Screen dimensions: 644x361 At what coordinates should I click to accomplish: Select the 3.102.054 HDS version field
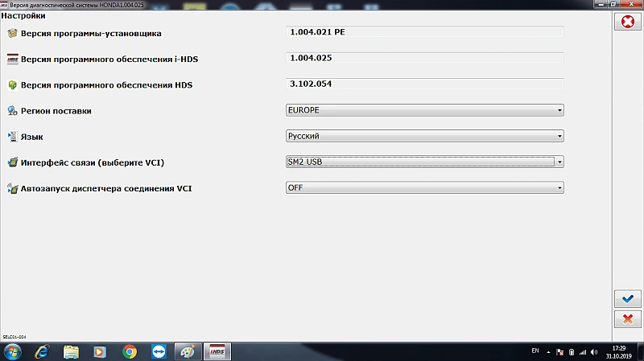425,84
